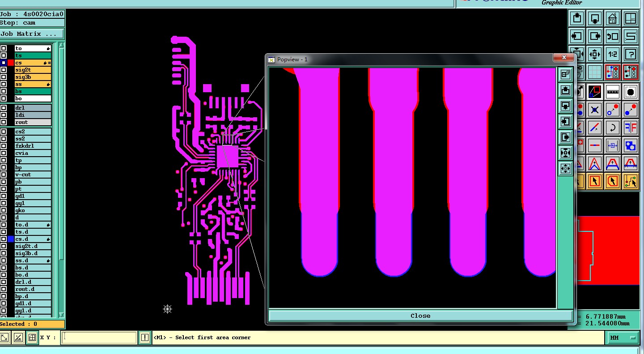Select the cvia layer name
The image size is (644, 354).
(33, 153)
